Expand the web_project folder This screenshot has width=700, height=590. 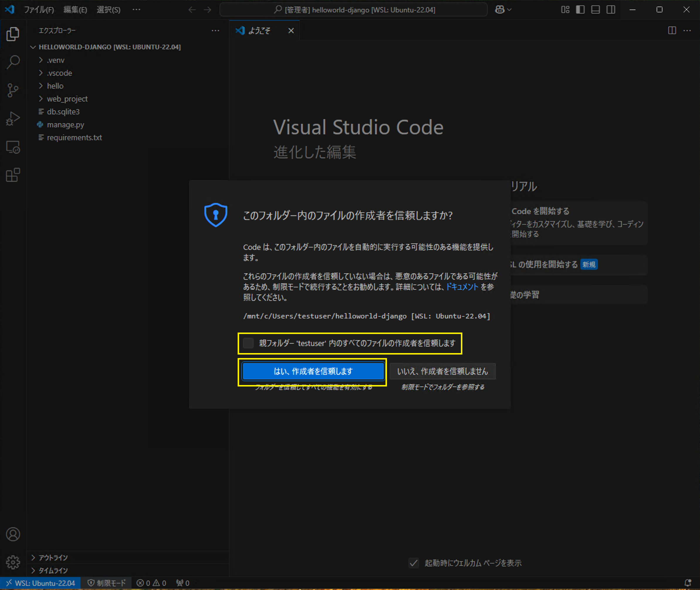[128, 99]
